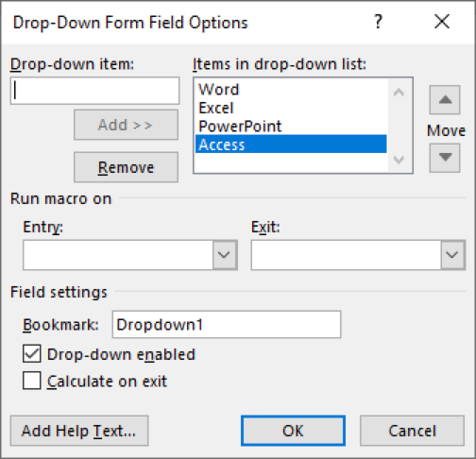The width and height of the screenshot is (476, 459).
Task: Select Word in the drop-down list
Action: (x=291, y=90)
